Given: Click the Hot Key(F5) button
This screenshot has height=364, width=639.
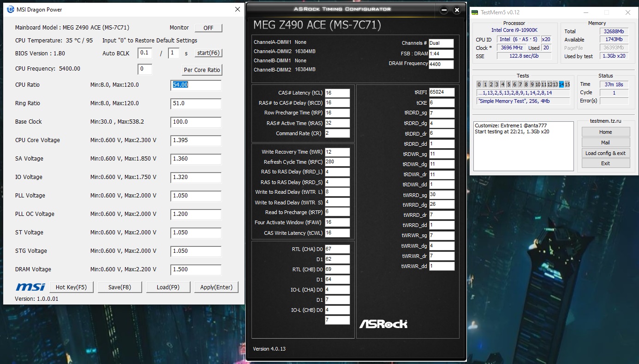Looking at the screenshot, I should (72, 287).
